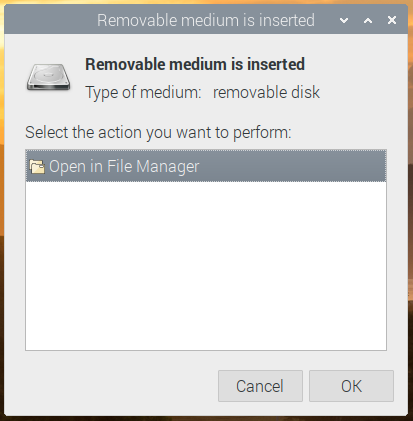The width and height of the screenshot is (413, 421).
Task: Click the blank highlighted part of the selected row
Action: (293, 166)
